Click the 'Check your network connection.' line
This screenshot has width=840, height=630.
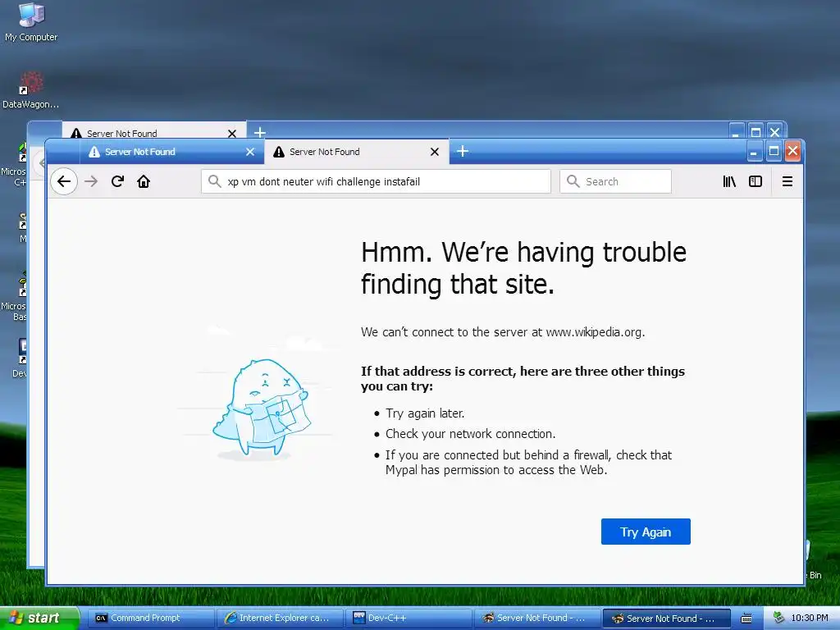coord(470,433)
